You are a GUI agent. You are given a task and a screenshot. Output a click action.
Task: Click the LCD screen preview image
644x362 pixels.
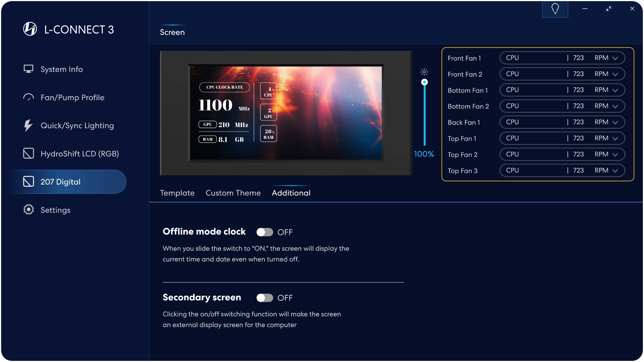(286, 113)
